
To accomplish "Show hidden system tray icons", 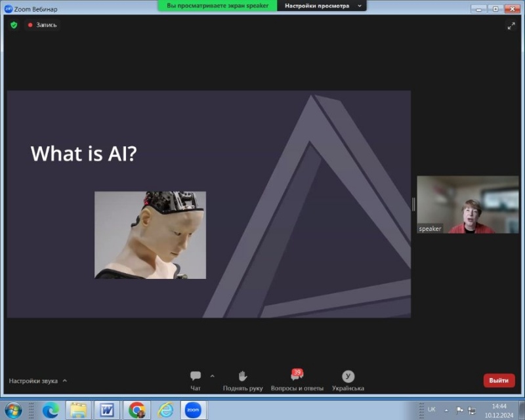I will (446, 410).
